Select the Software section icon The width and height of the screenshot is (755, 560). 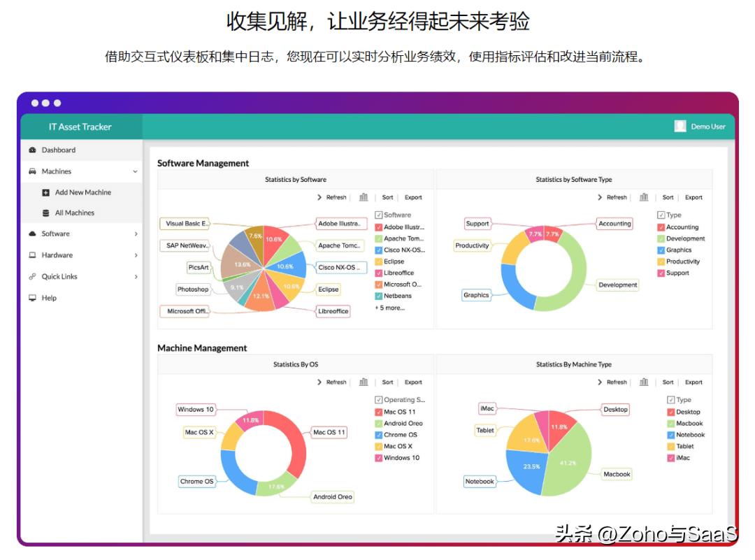32,234
